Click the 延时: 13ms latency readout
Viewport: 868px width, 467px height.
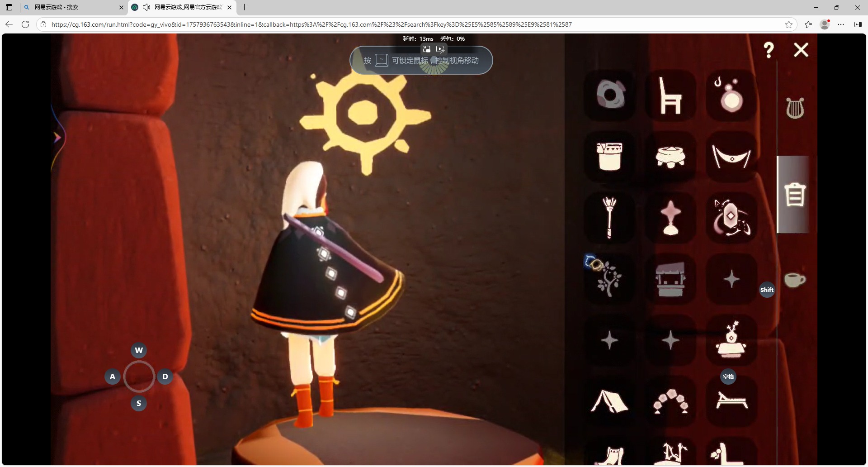(x=418, y=39)
